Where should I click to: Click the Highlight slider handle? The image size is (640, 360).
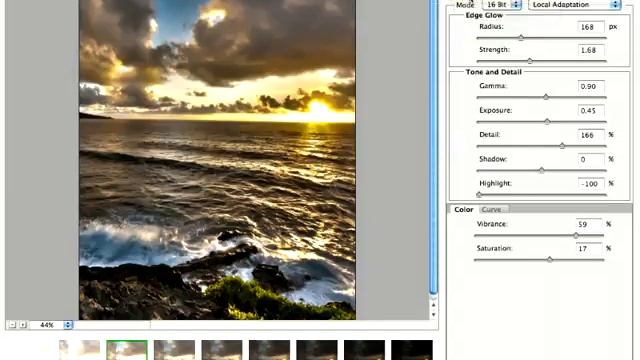click(479, 194)
